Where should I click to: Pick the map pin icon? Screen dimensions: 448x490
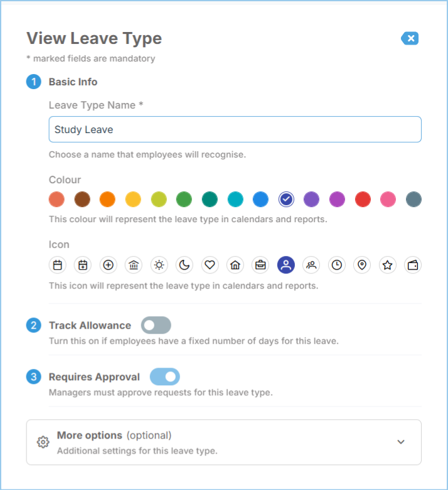pos(362,265)
